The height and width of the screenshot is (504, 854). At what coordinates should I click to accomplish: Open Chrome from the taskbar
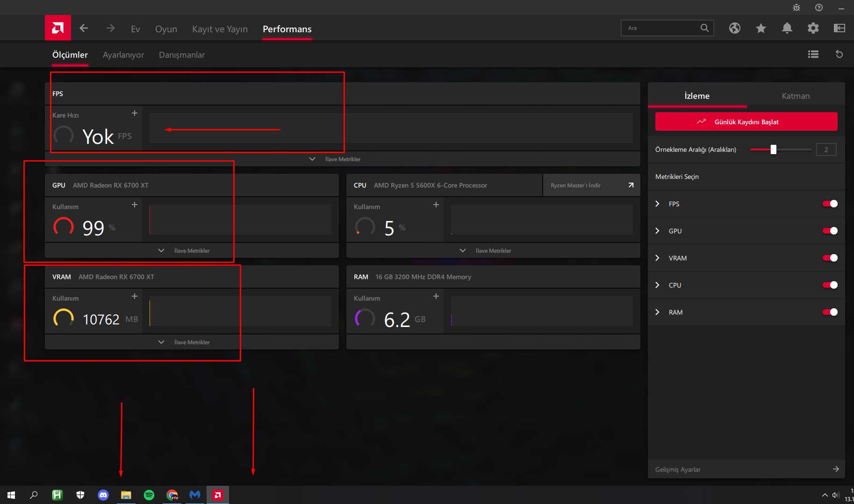pyautogui.click(x=172, y=495)
